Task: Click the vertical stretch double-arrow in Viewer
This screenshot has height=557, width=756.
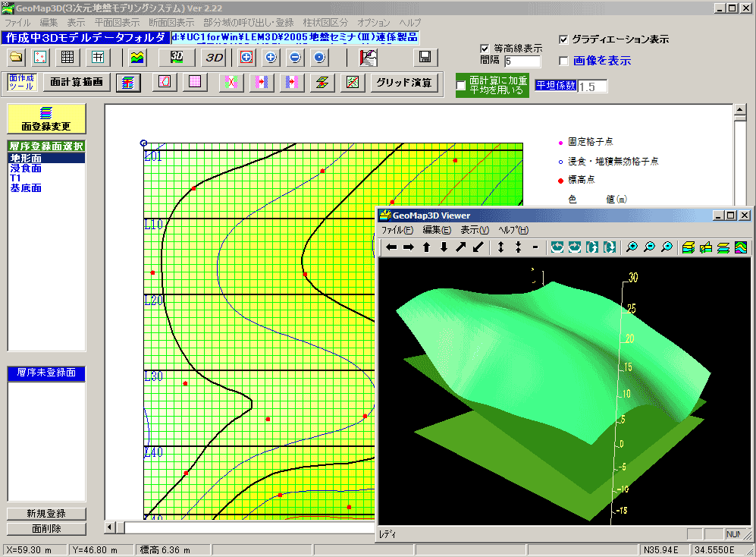Action: [501, 247]
